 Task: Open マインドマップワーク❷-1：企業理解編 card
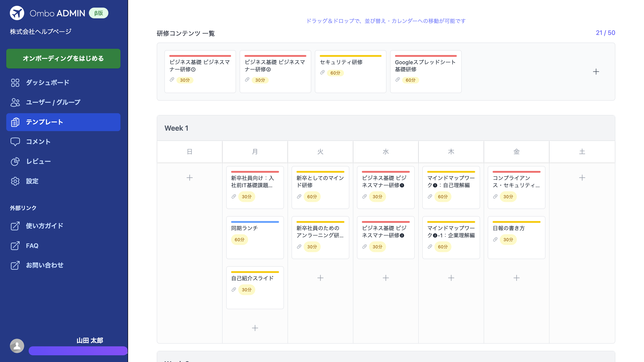(451, 237)
